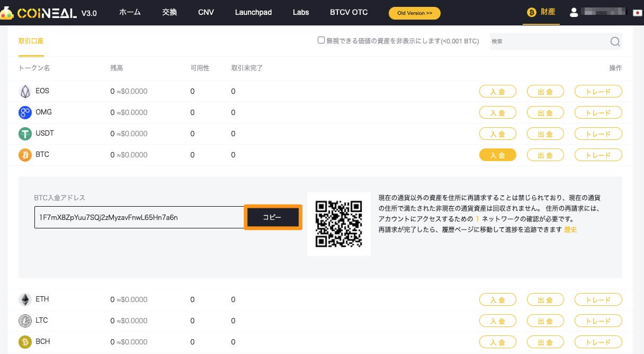Image resolution: width=644 pixels, height=354 pixels.
Task: Switch to Old Version
Action: pyautogui.click(x=415, y=13)
